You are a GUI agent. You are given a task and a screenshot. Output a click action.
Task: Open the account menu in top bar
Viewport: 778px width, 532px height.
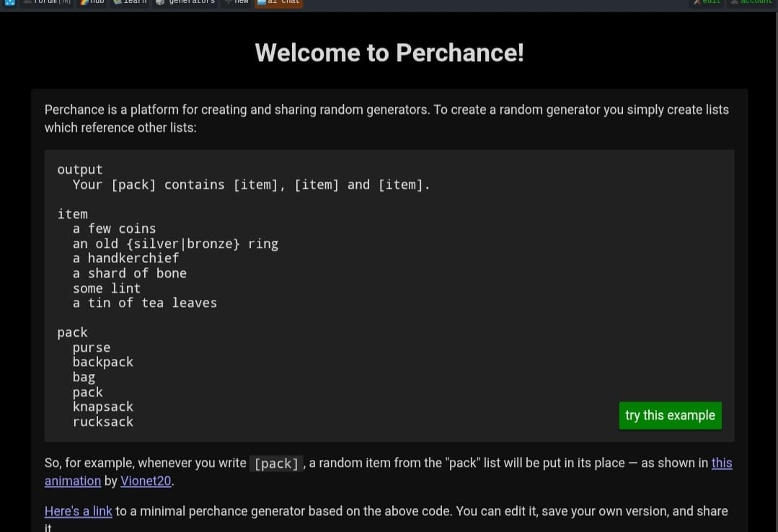751,2
